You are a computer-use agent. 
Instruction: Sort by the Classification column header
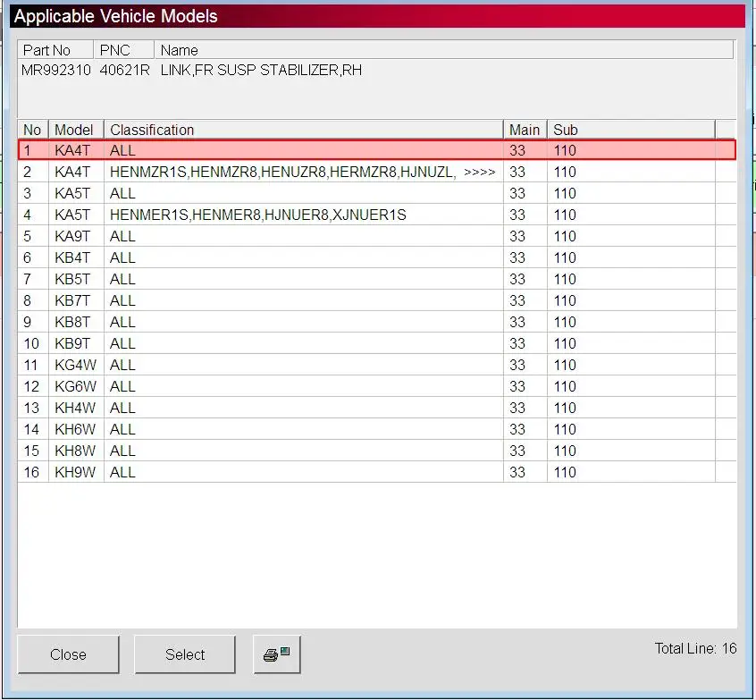point(304,130)
